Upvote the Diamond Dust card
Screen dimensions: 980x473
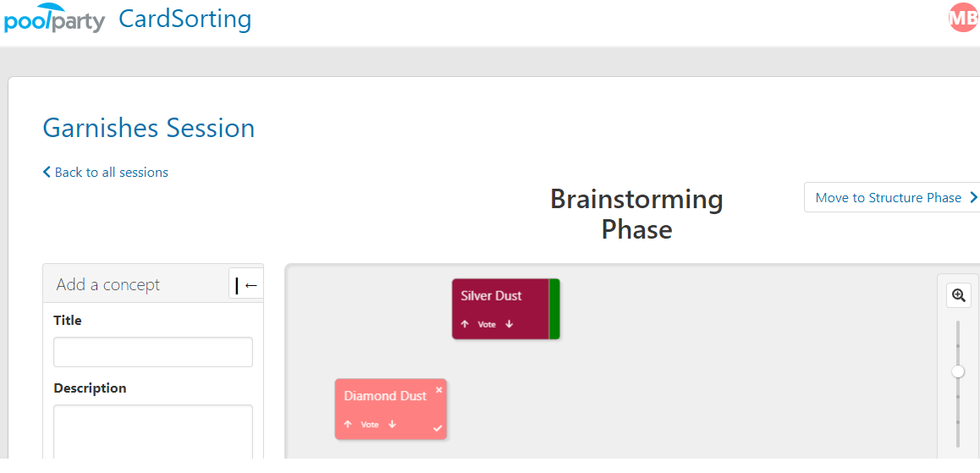tap(348, 424)
